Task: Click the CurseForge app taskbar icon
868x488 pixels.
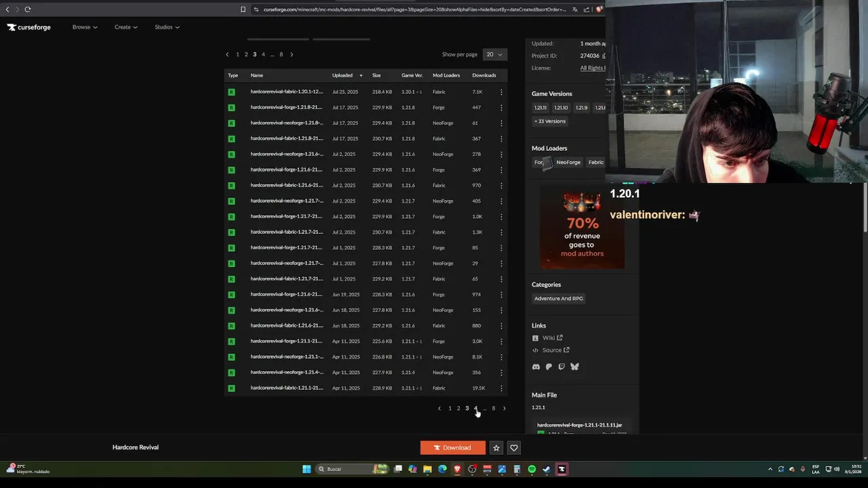Action: click(x=561, y=469)
